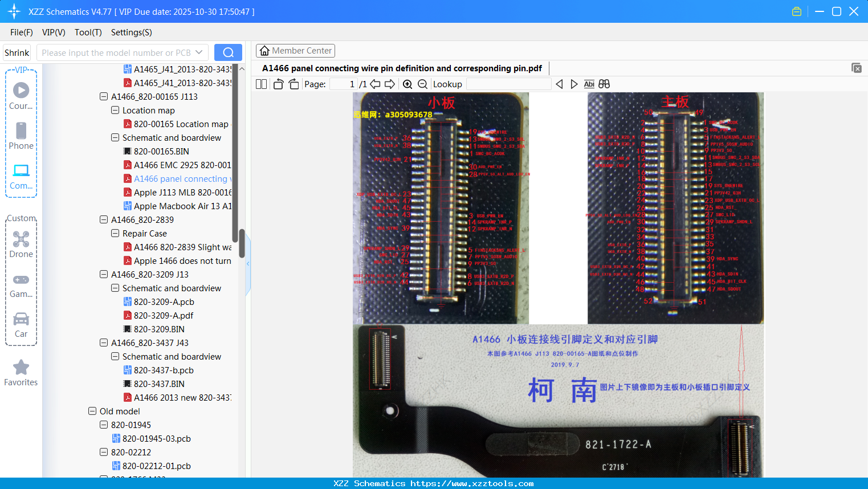Collapse the 820-02212 node
The image size is (868, 489).
pyautogui.click(x=104, y=453)
